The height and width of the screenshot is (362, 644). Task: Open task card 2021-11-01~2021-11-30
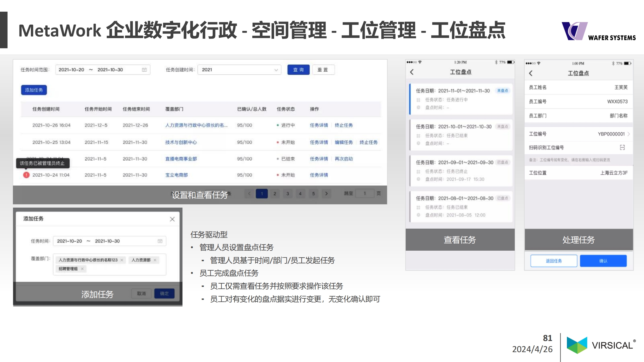[461, 99]
